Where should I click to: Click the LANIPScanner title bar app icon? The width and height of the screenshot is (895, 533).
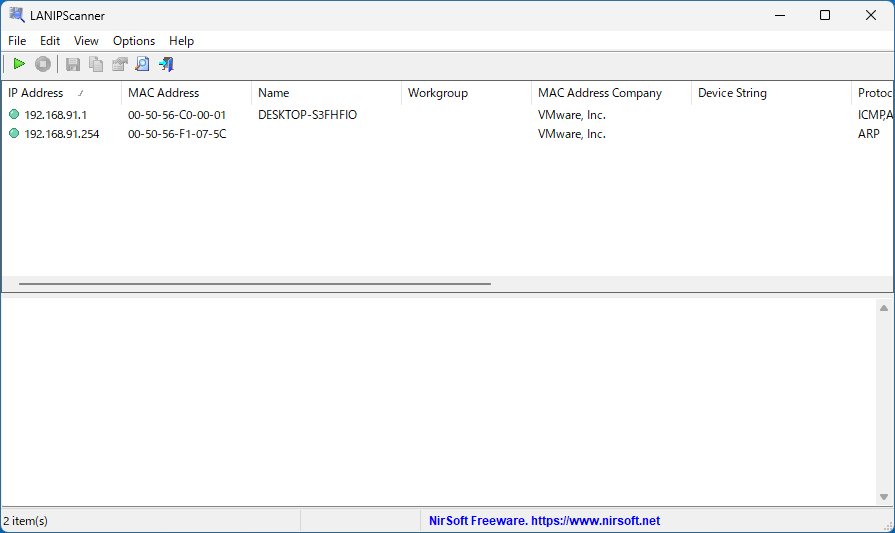tap(17, 15)
